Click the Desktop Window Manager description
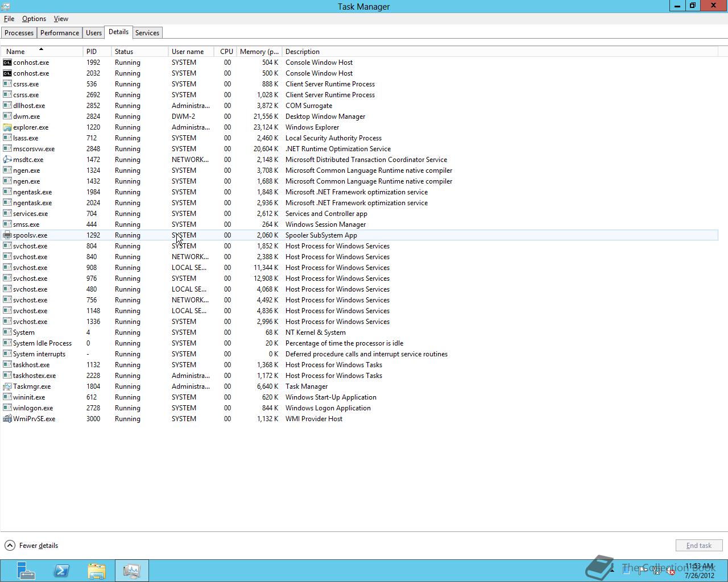The height and width of the screenshot is (582, 728). [325, 117]
